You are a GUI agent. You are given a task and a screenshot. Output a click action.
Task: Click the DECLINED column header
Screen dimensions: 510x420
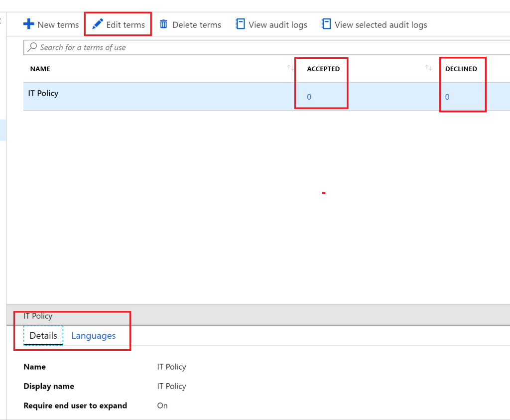pos(462,68)
